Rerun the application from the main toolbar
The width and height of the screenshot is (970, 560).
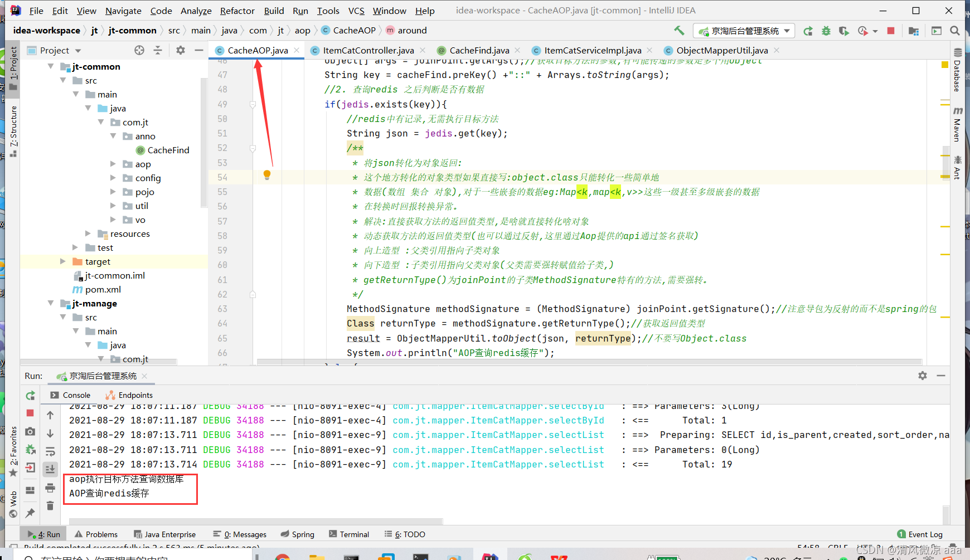(x=808, y=31)
